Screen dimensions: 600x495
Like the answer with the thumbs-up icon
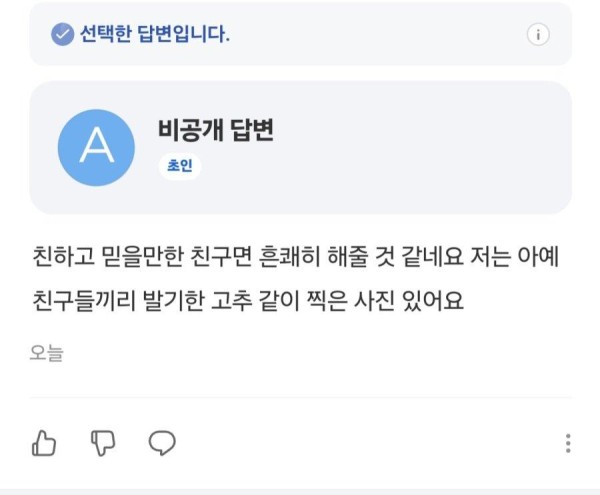pos(44,443)
